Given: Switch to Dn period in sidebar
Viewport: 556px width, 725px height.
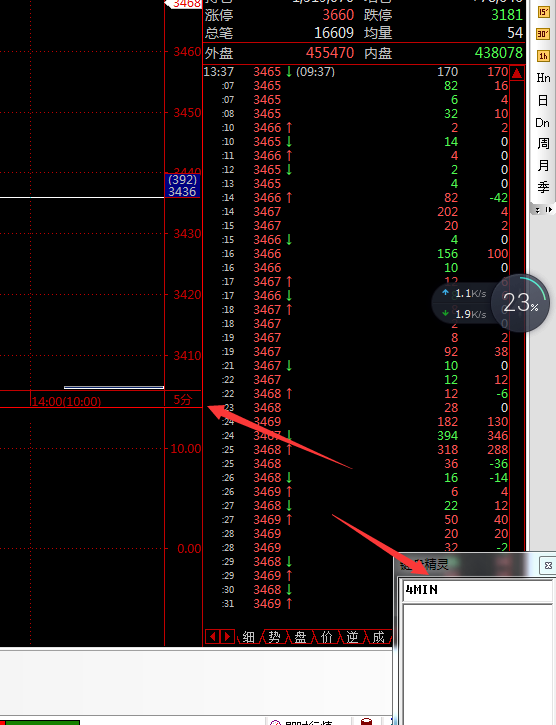Looking at the screenshot, I should (x=543, y=123).
